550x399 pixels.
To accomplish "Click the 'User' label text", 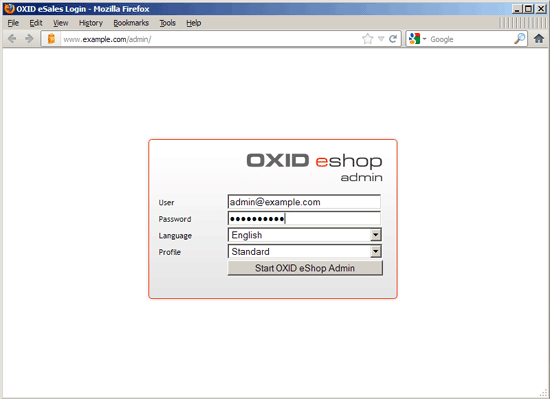I will pos(166,203).
